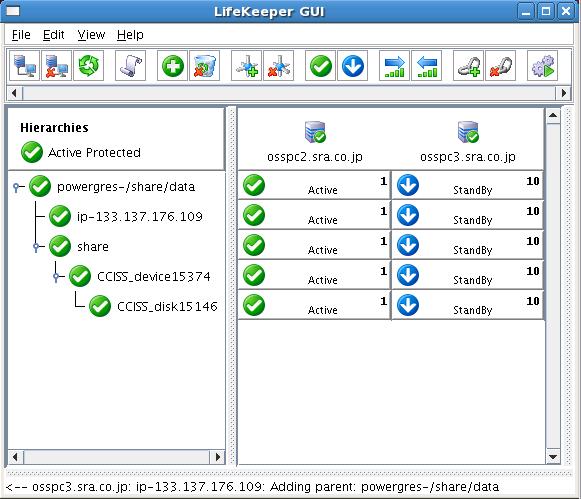Open the window menu in title bar
The image size is (581, 499).
coord(13,11)
